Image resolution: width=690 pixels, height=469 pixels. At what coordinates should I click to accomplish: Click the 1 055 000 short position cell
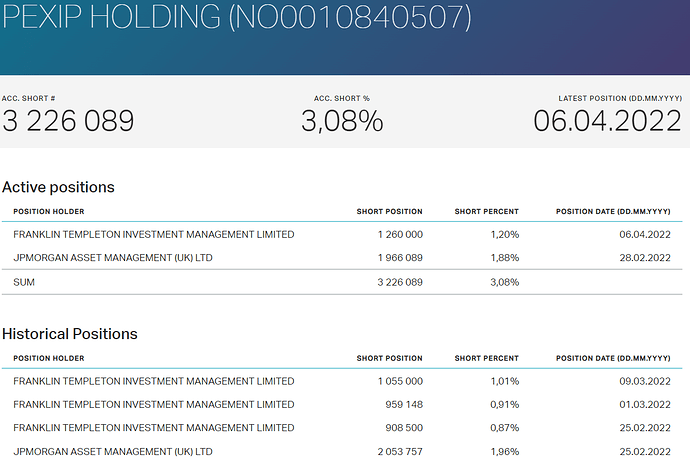tap(400, 381)
